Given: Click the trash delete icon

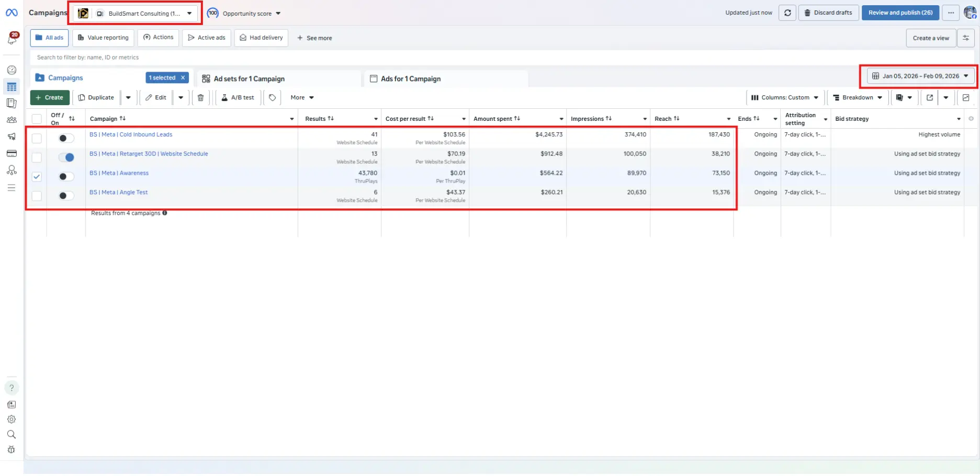Looking at the screenshot, I should tap(200, 98).
